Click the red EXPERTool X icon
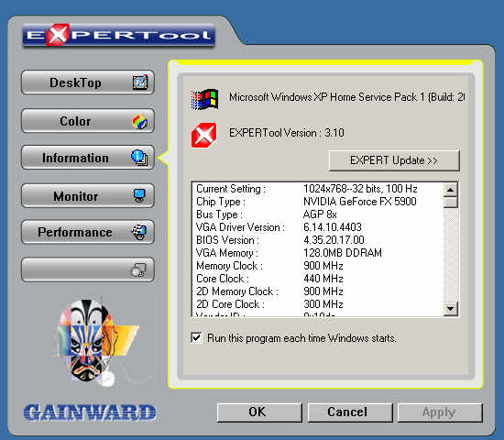Image resolution: width=504 pixels, height=440 pixels. [x=204, y=135]
